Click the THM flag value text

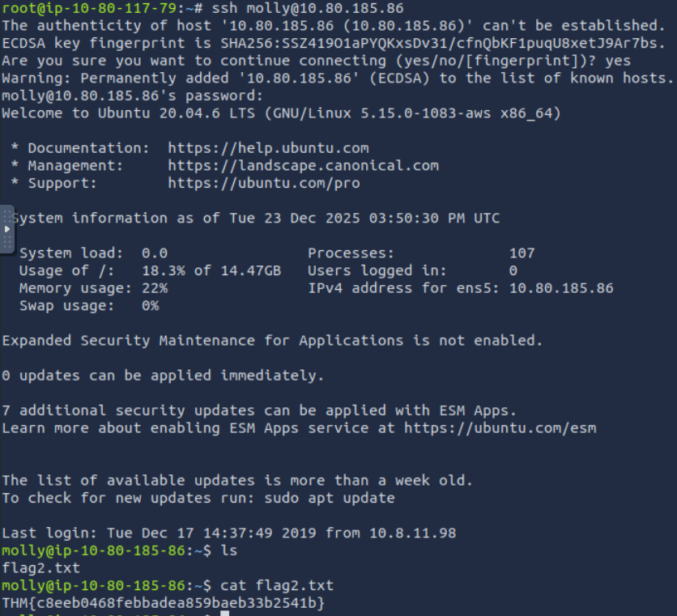[164, 603]
